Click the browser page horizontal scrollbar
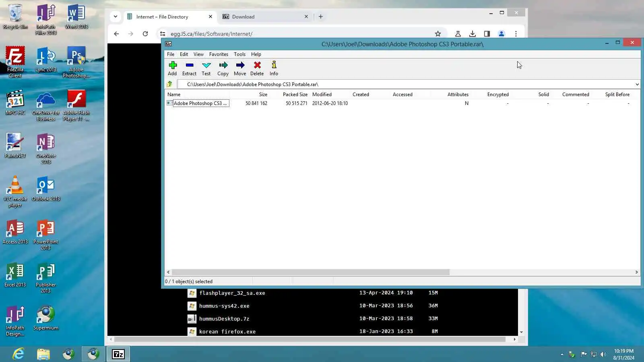644x362 pixels. click(x=310, y=339)
